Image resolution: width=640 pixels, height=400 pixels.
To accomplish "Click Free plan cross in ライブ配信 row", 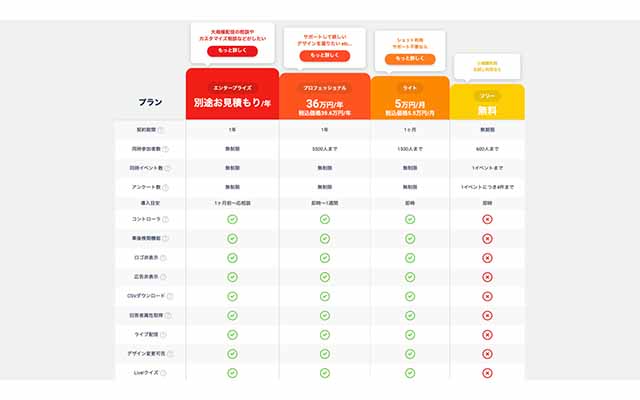I will (x=487, y=335).
